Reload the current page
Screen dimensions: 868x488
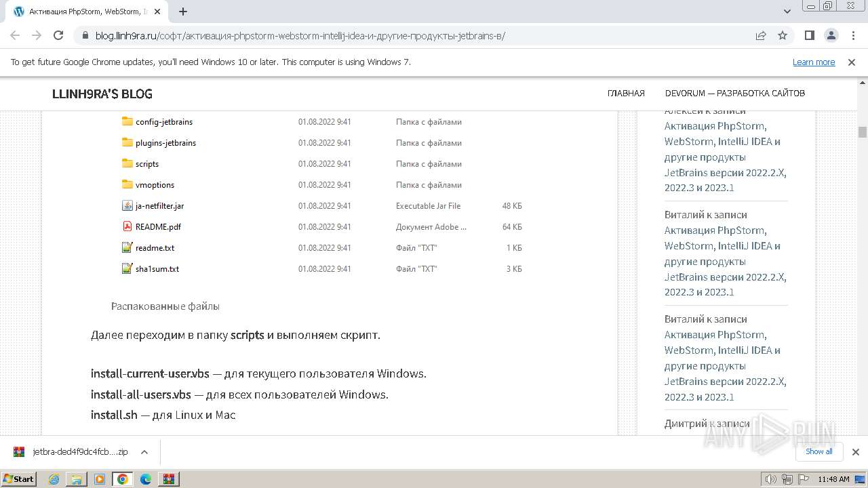point(58,35)
